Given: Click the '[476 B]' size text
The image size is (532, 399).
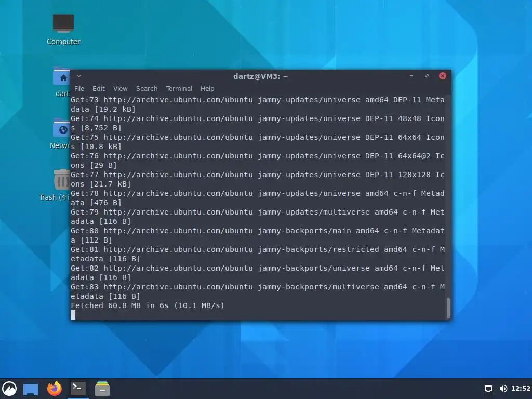Looking at the screenshot, I should pyautogui.click(x=105, y=203).
